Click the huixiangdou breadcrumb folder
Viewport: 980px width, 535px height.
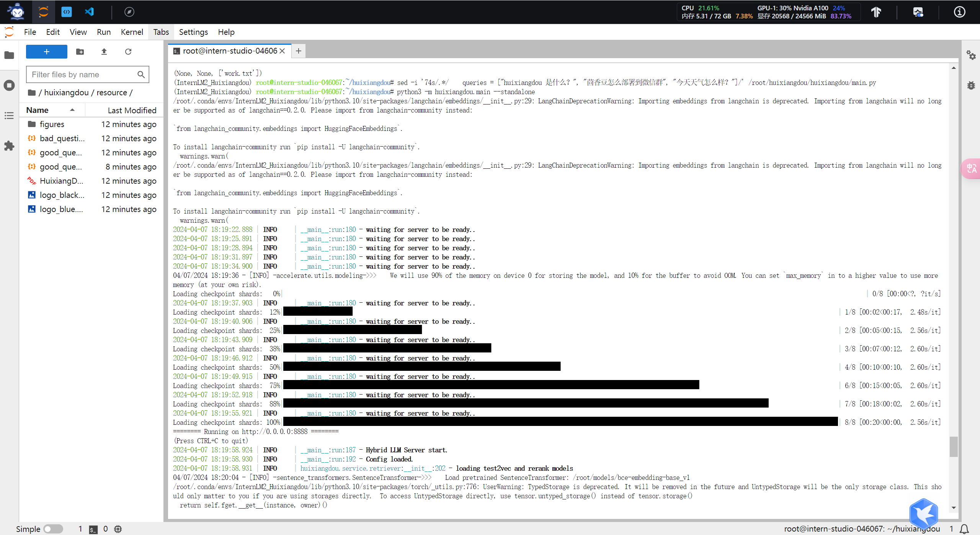(66, 93)
